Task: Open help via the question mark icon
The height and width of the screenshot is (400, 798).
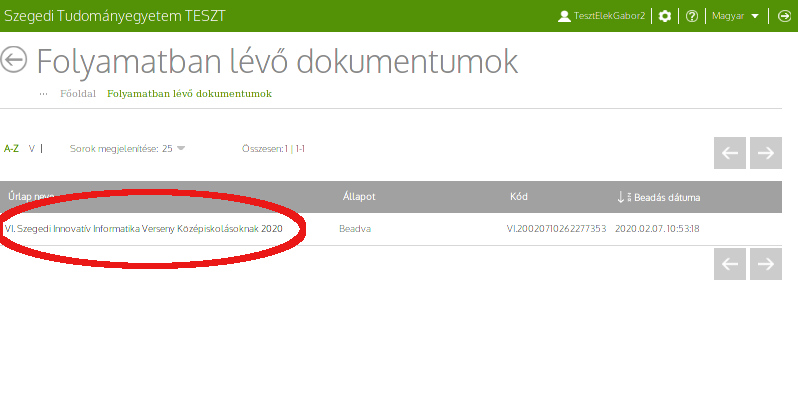Action: [692, 16]
